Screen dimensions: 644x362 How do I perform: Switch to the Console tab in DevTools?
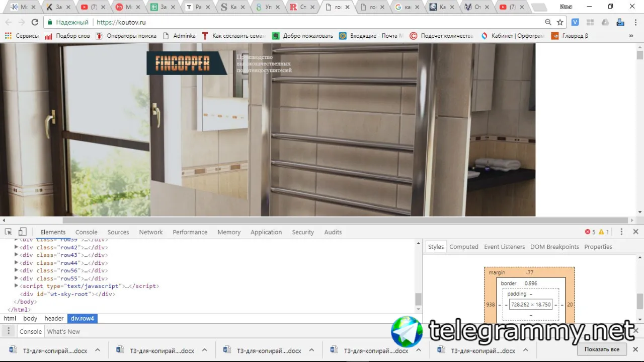coord(87,232)
